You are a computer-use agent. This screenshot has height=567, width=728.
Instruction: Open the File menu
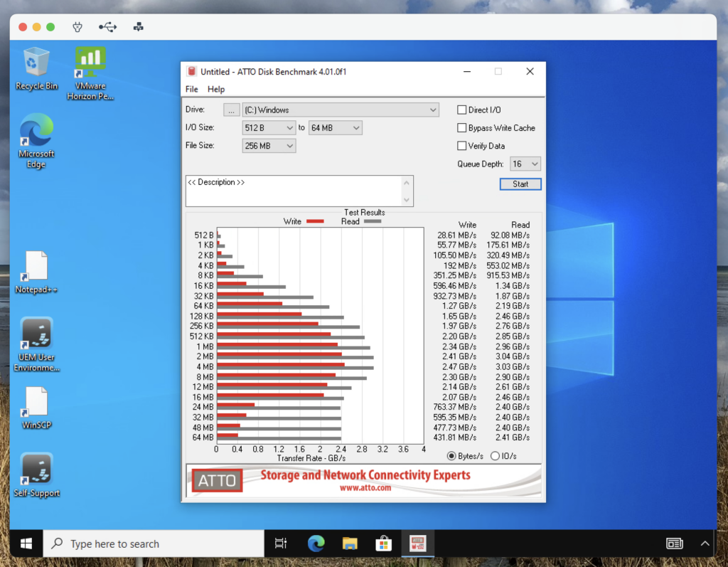[x=192, y=89]
